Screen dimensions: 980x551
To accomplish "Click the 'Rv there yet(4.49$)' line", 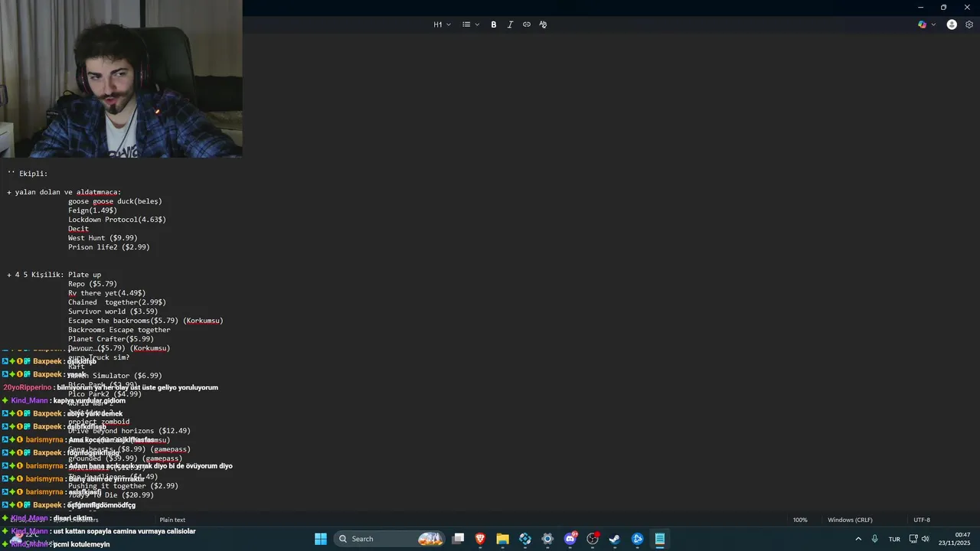I will click(106, 293).
